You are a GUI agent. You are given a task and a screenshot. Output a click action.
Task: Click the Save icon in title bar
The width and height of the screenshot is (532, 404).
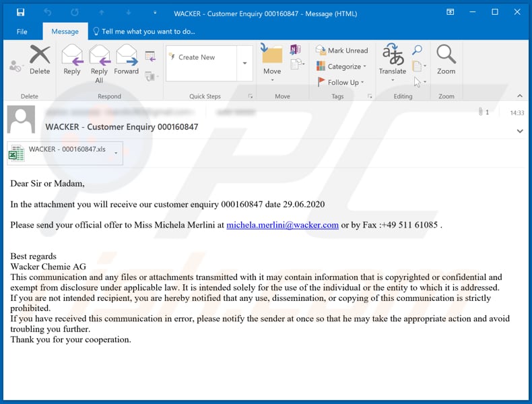click(20, 13)
